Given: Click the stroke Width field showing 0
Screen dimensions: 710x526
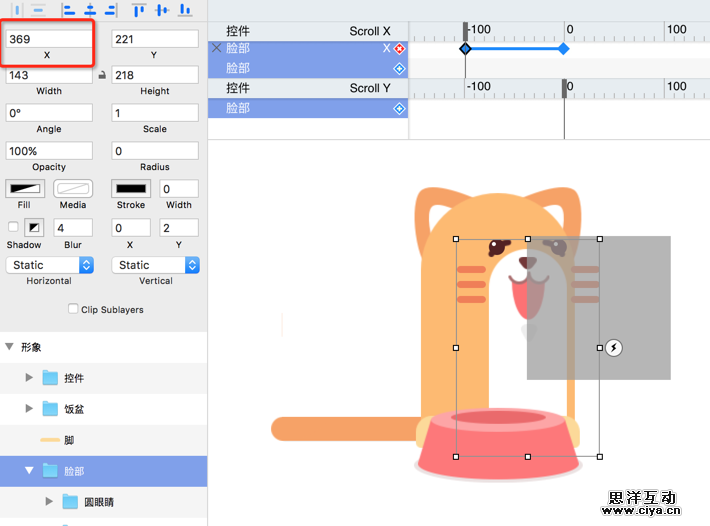Looking at the screenshot, I should pos(179,189).
